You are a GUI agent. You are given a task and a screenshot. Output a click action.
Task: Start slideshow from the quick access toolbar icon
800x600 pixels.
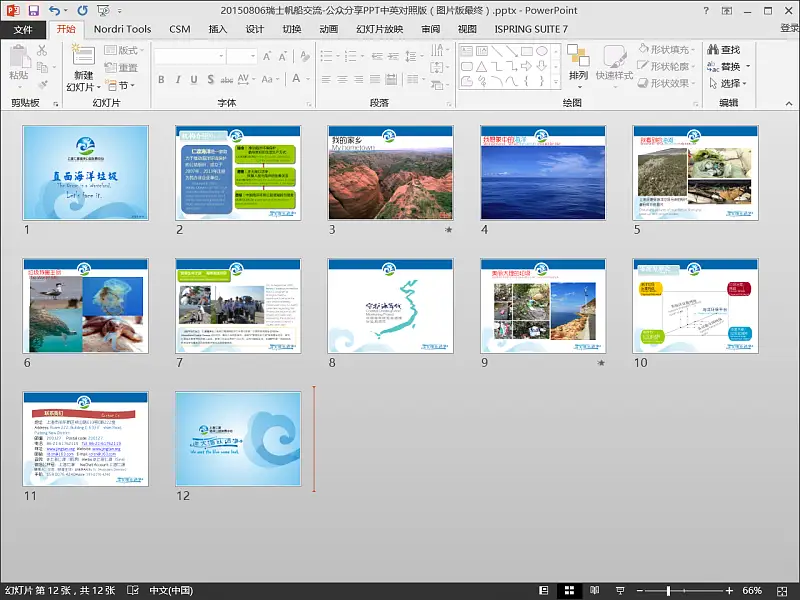pos(103,10)
